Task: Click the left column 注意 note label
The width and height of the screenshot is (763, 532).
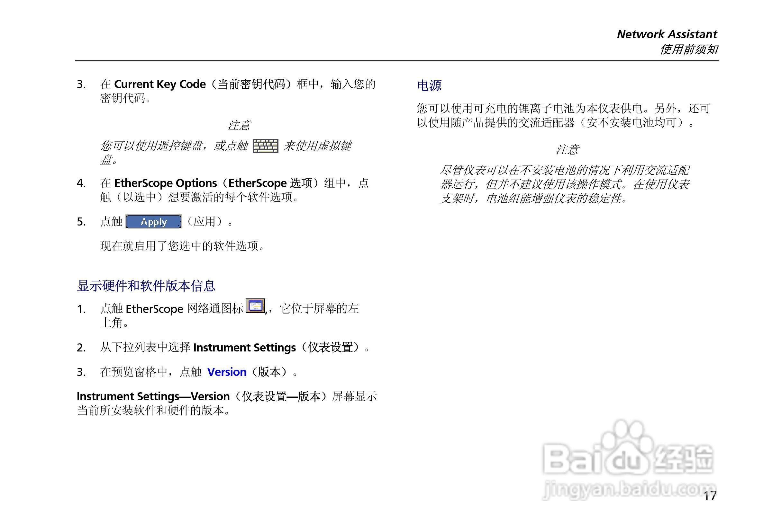Action: pos(239,125)
